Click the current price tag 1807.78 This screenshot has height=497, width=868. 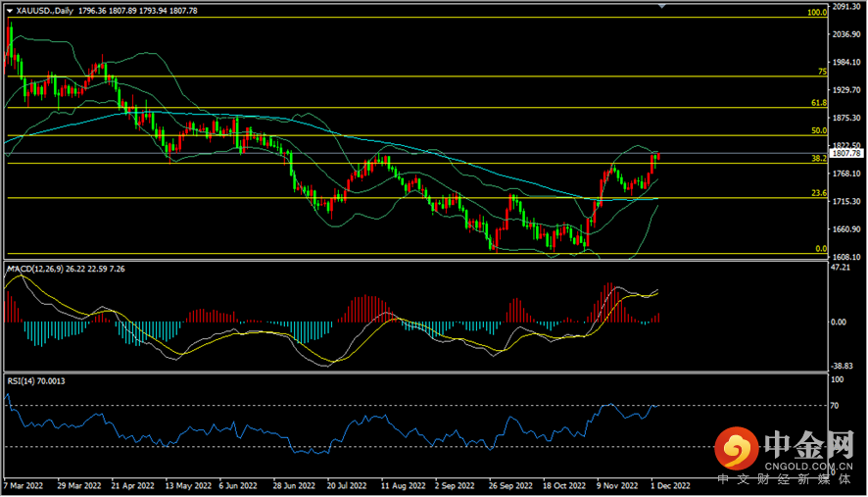(844, 154)
